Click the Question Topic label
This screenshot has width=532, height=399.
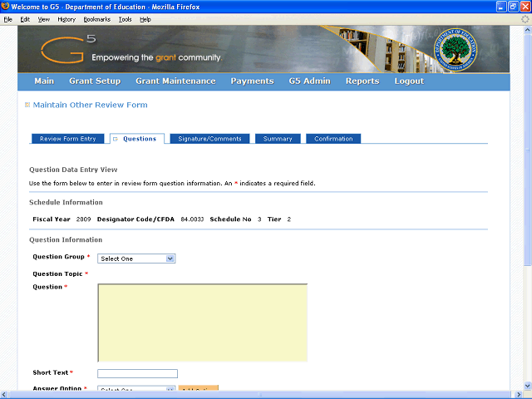57,273
